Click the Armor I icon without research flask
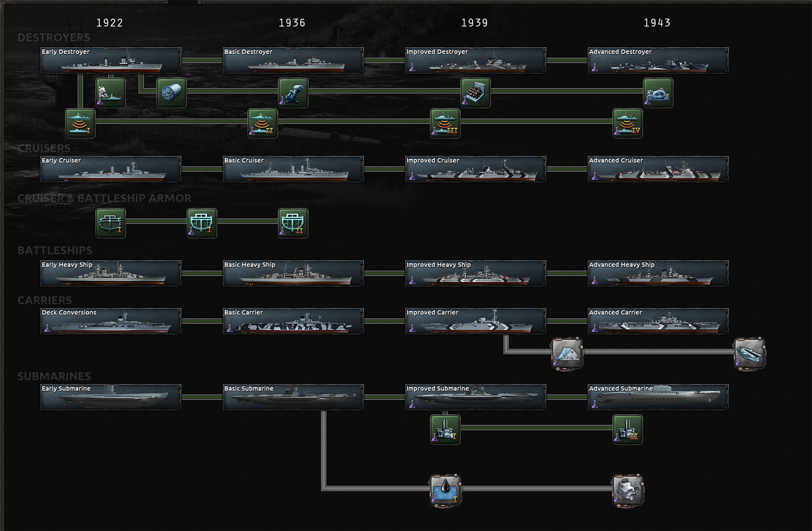This screenshot has width=812, height=531. click(111, 223)
